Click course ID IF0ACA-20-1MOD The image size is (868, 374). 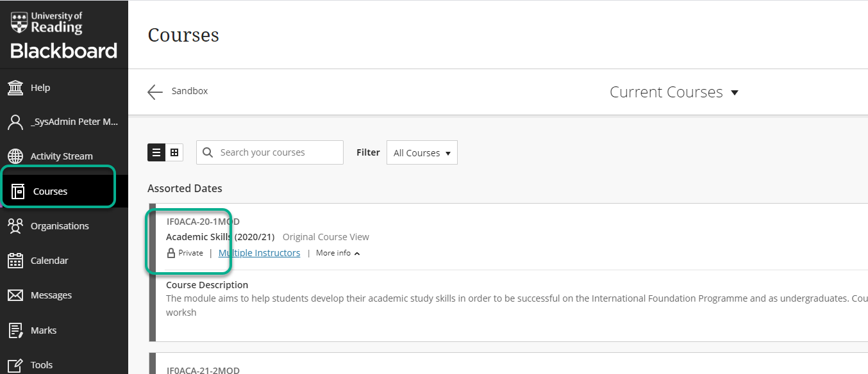coord(203,222)
